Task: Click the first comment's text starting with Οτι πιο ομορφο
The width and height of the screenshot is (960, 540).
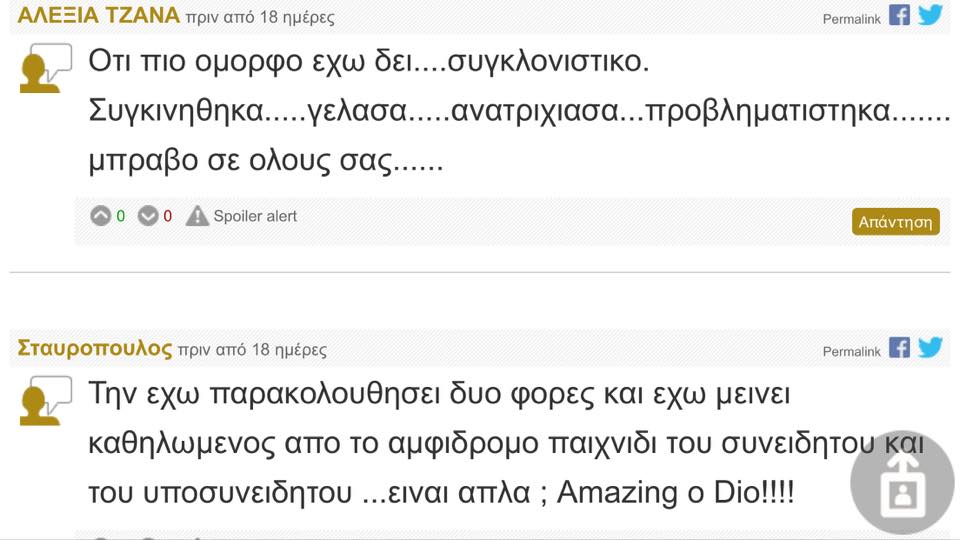Action: [519, 111]
